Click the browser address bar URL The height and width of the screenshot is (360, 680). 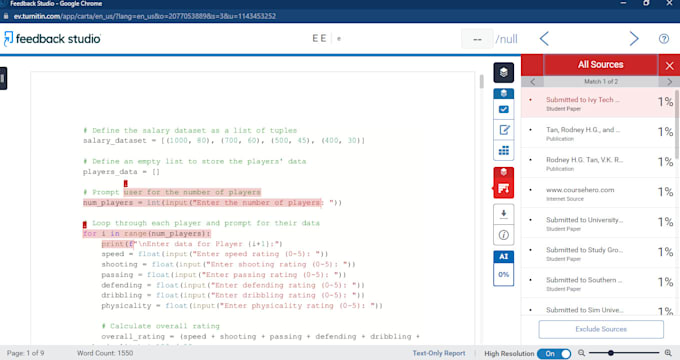pos(144,16)
